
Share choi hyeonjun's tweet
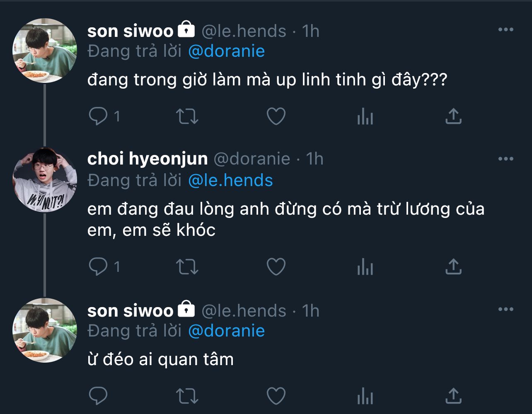453,267
